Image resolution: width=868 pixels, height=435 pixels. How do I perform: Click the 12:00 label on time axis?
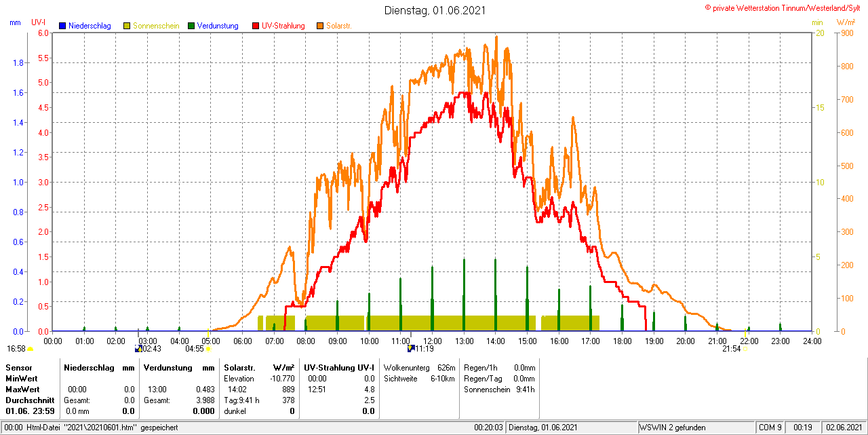click(433, 341)
